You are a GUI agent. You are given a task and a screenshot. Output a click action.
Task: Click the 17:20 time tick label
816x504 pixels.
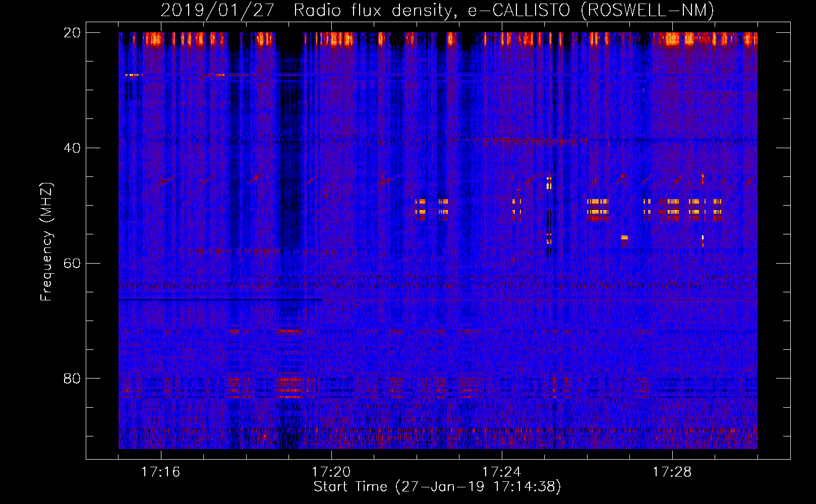(x=331, y=472)
